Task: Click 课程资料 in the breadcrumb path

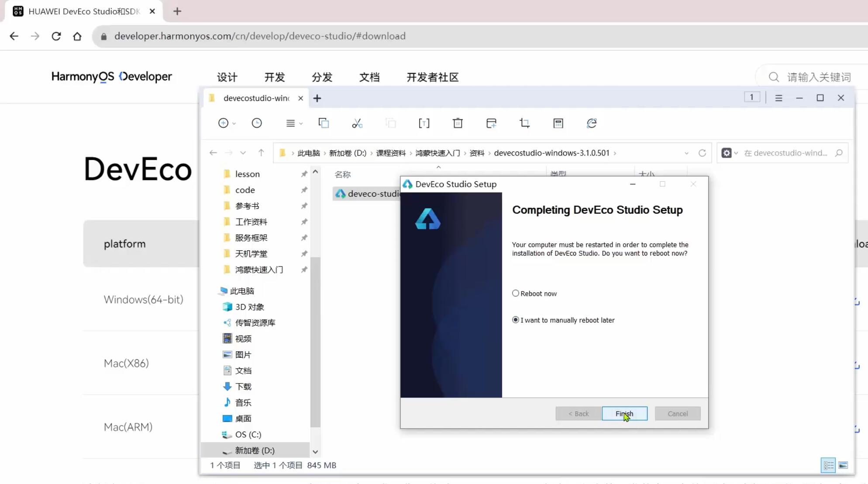Action: tap(391, 153)
